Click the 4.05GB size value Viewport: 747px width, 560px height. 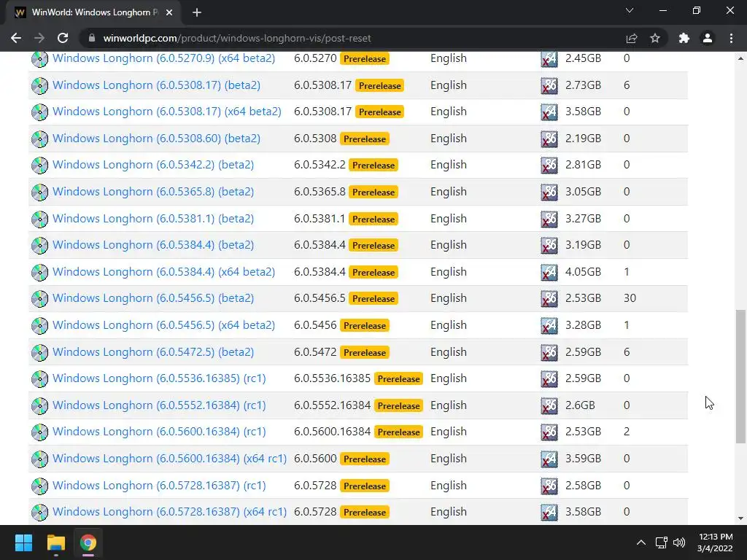pos(583,272)
